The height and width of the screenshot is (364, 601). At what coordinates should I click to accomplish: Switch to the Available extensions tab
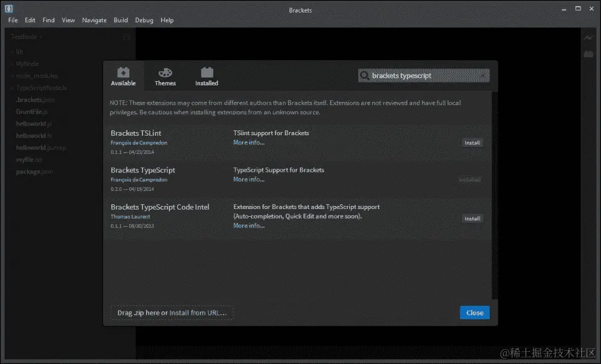123,77
